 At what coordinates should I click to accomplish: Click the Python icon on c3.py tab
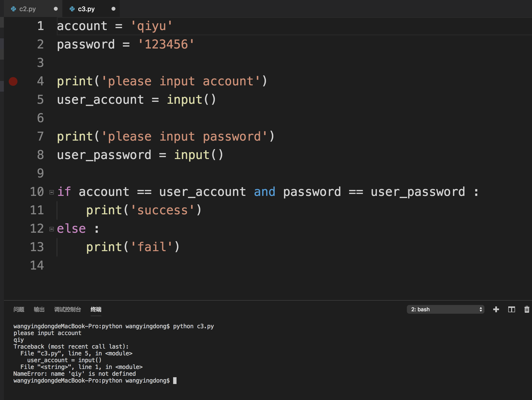(x=72, y=9)
